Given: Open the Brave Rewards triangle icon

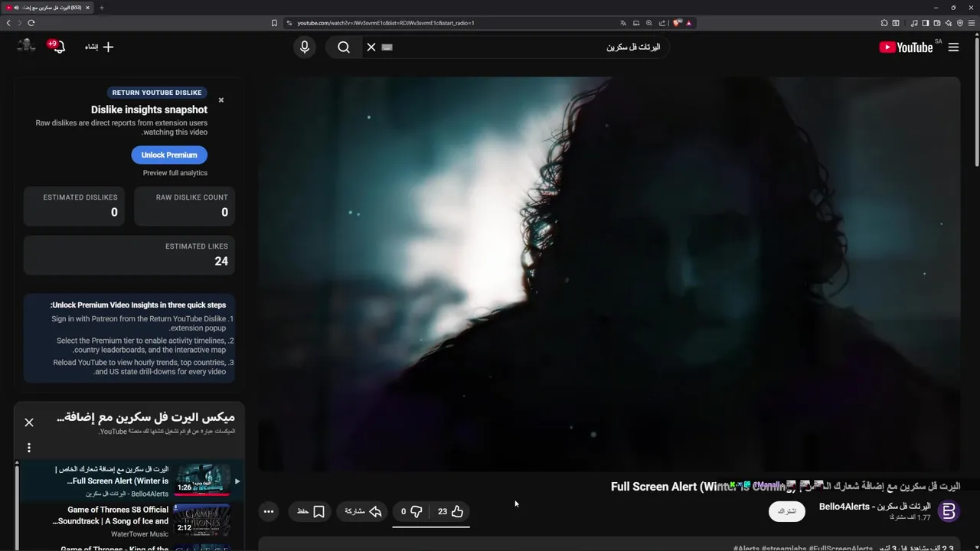Looking at the screenshot, I should (x=688, y=23).
